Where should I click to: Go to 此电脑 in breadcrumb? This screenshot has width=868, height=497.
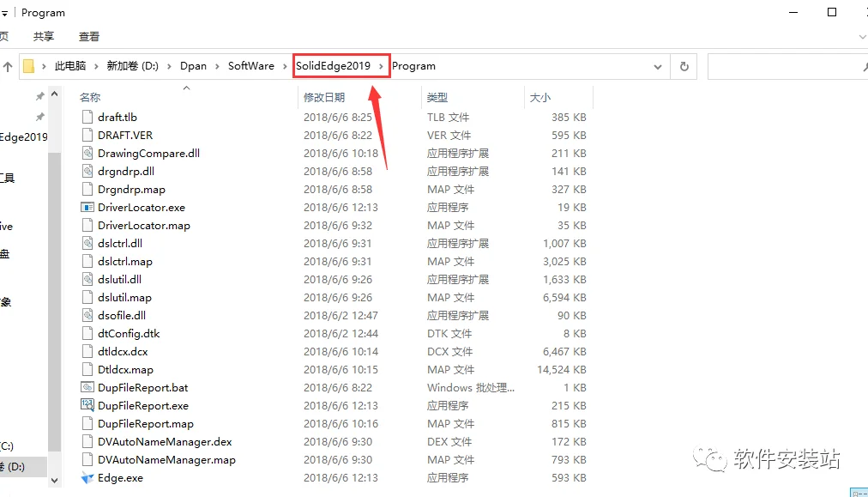pos(70,66)
